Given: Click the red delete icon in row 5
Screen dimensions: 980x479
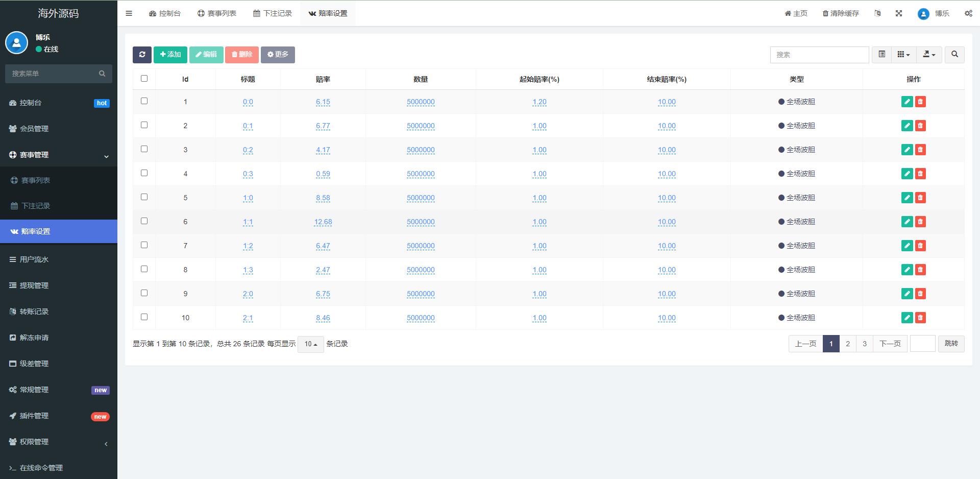Looking at the screenshot, I should 920,198.
